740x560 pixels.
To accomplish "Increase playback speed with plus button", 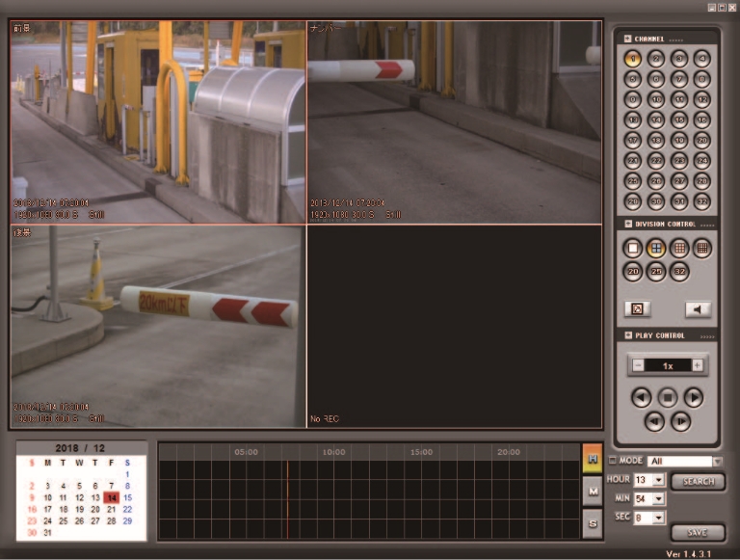I will pyautogui.click(x=699, y=366).
